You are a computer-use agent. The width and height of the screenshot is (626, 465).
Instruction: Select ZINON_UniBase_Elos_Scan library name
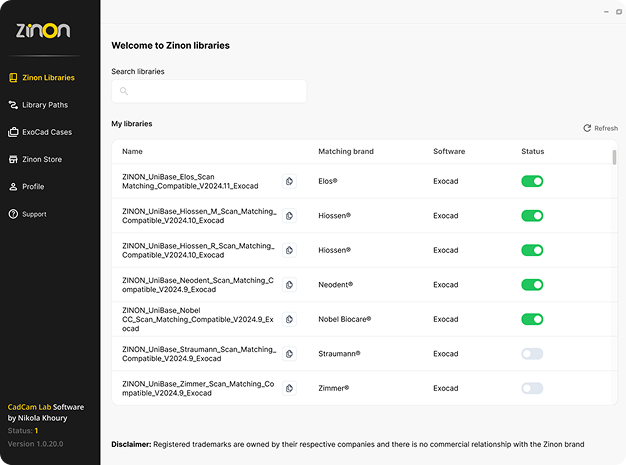click(x=190, y=181)
